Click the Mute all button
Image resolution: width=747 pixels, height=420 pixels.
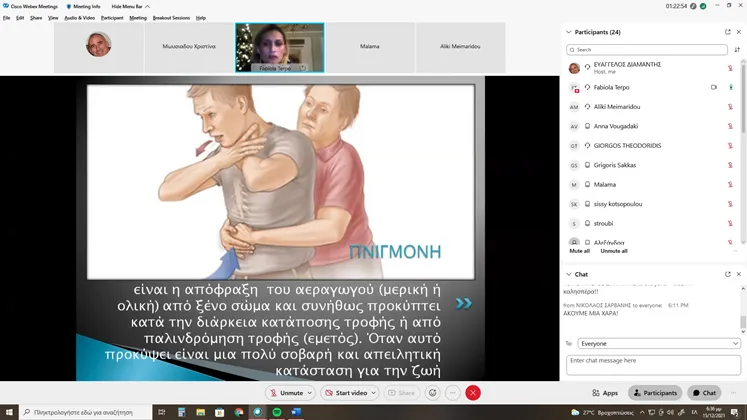coord(580,251)
